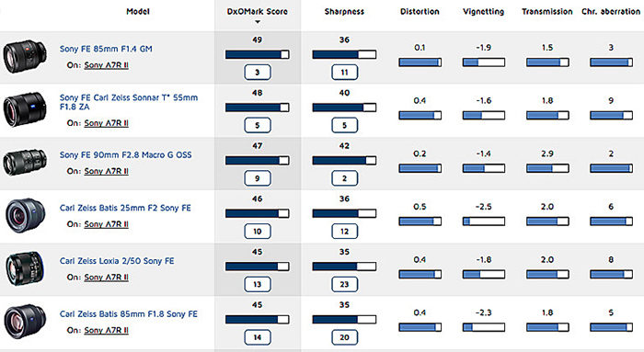Sort table by Vignetting column
The image size is (644, 352).
[483, 11]
